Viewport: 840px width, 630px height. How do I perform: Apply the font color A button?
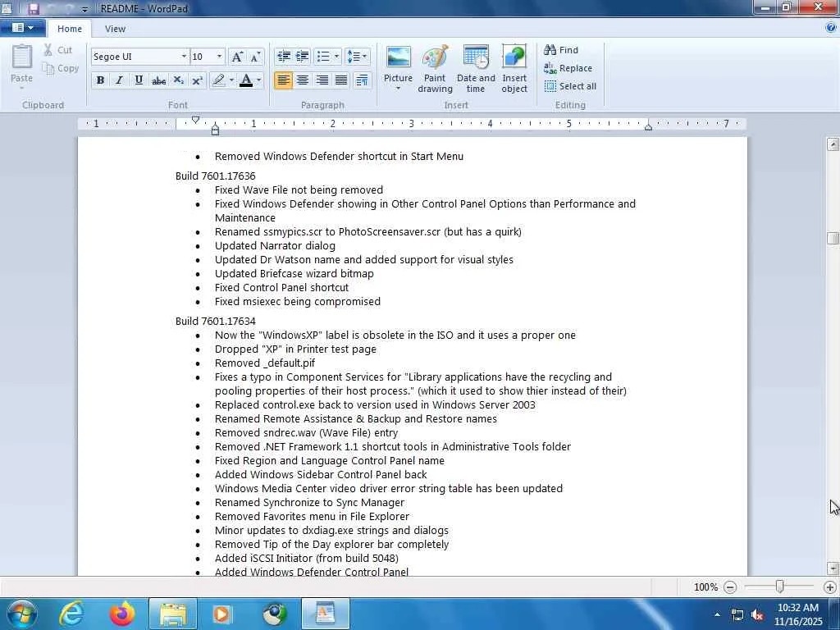[x=246, y=80]
